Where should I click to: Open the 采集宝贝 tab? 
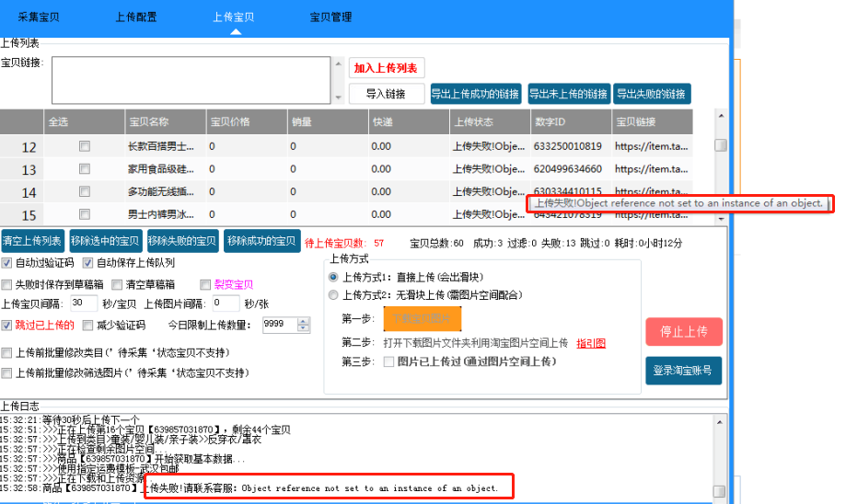point(39,17)
